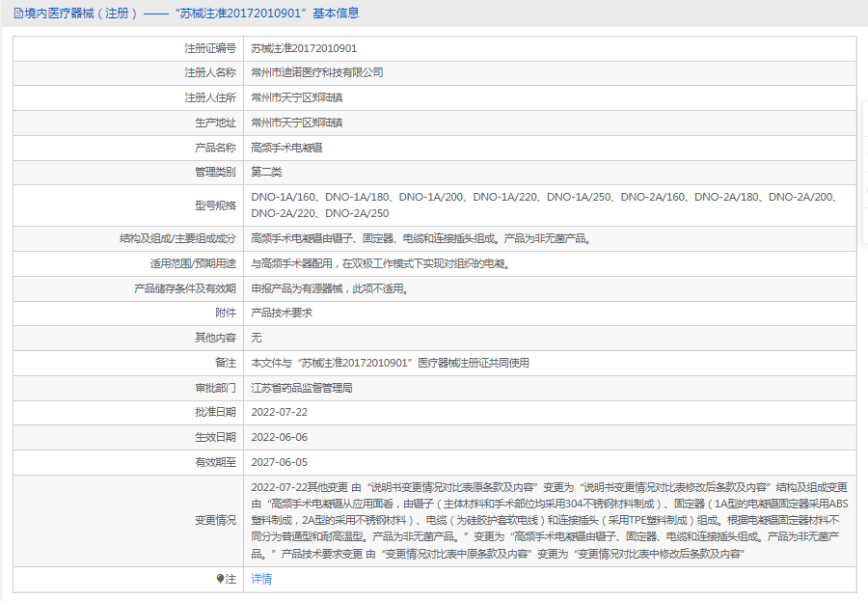Click the 其他内容 label
Image resolution: width=868 pixels, height=601 pixels.
click(x=215, y=338)
